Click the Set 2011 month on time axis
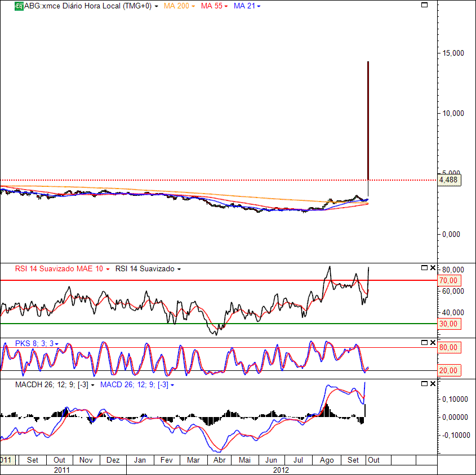This screenshot has height=475, width=476. 33,460
